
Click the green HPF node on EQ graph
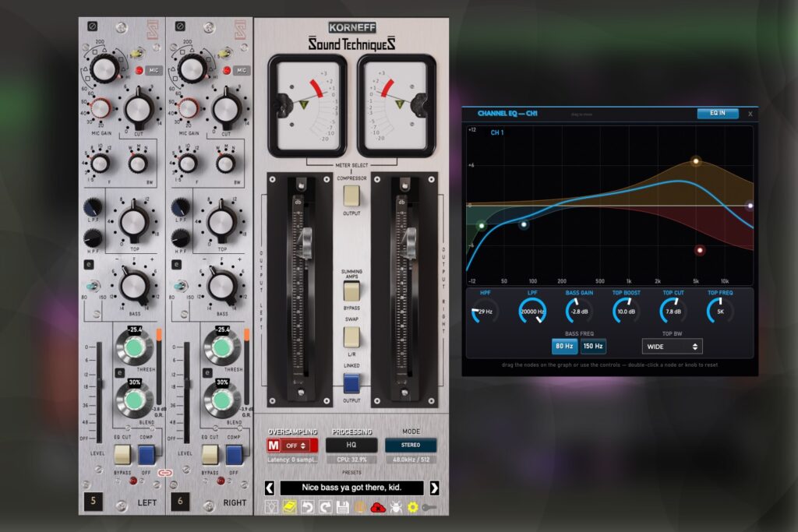[x=482, y=225]
